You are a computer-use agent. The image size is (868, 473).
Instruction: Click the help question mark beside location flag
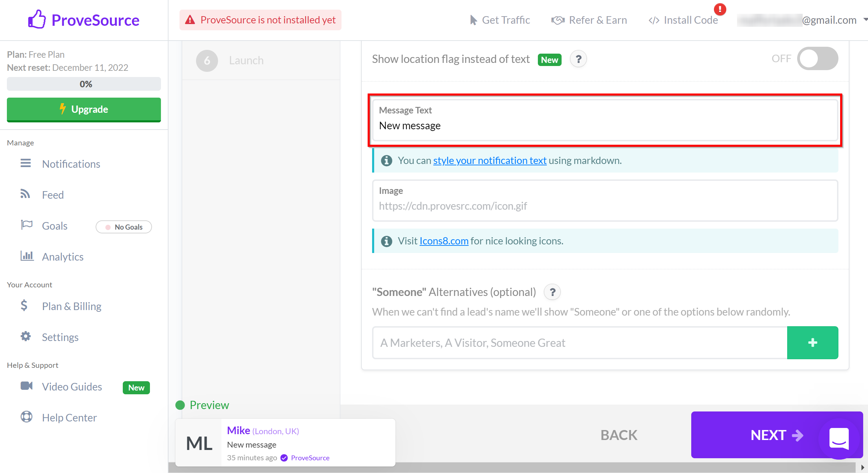(578, 59)
